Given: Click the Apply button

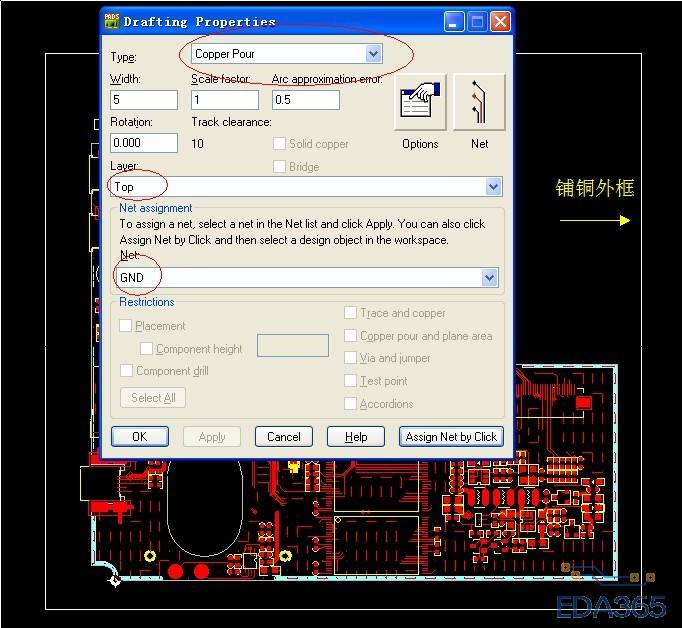Looking at the screenshot, I should [x=212, y=436].
